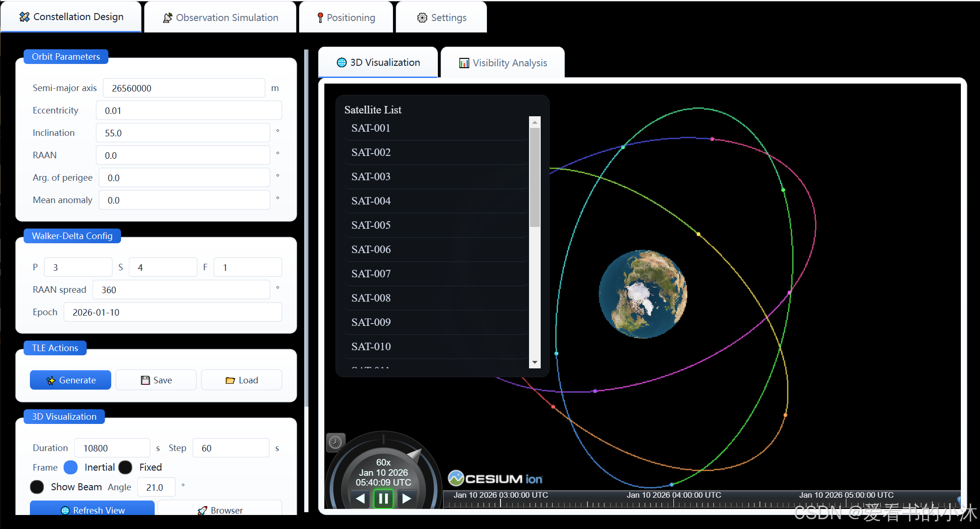Open the Positioning tab
Image resolution: width=980 pixels, height=529 pixels.
pos(346,17)
